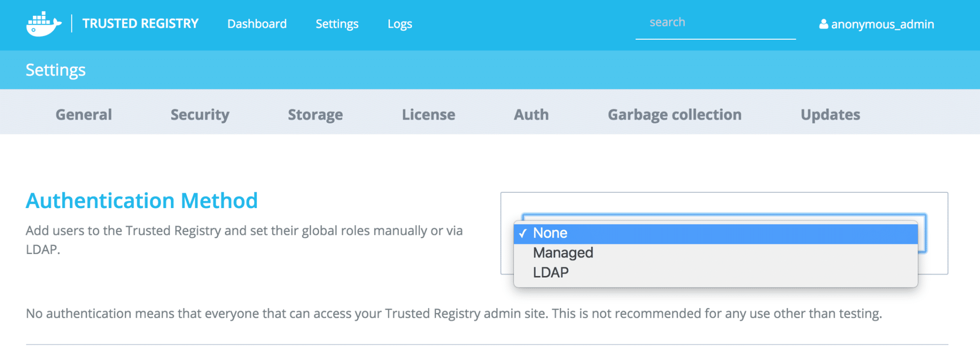Viewport: 980px width, 354px height.
Task: Switch to the Security tab
Action: tap(200, 115)
